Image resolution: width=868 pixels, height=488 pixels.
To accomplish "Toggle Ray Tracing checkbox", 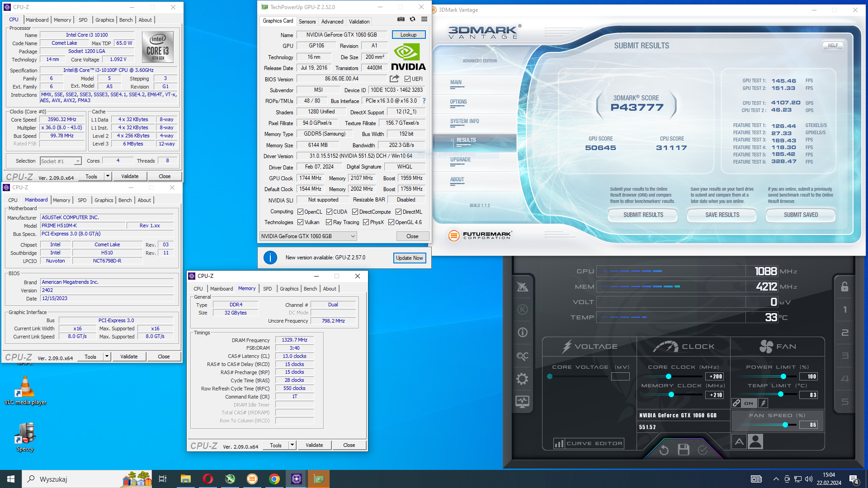I will [x=329, y=222].
